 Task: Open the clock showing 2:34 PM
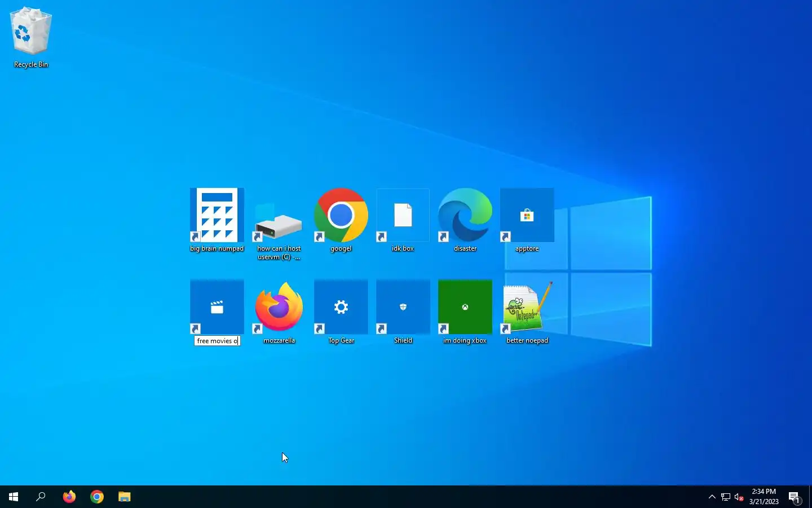764,497
